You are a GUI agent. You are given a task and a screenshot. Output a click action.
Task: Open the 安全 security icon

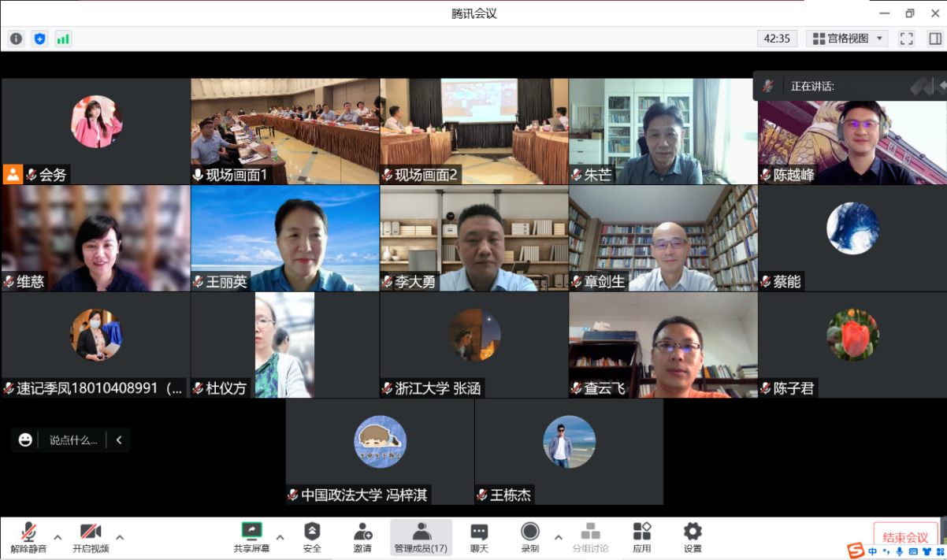coord(312,537)
